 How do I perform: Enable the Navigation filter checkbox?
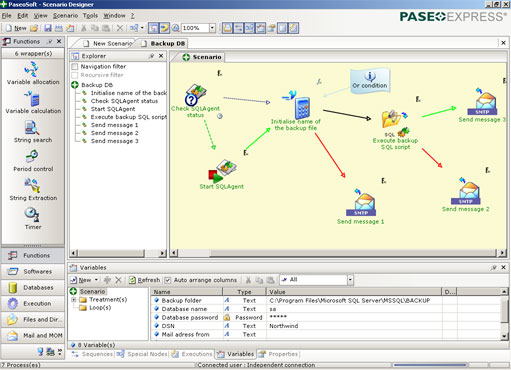75,67
